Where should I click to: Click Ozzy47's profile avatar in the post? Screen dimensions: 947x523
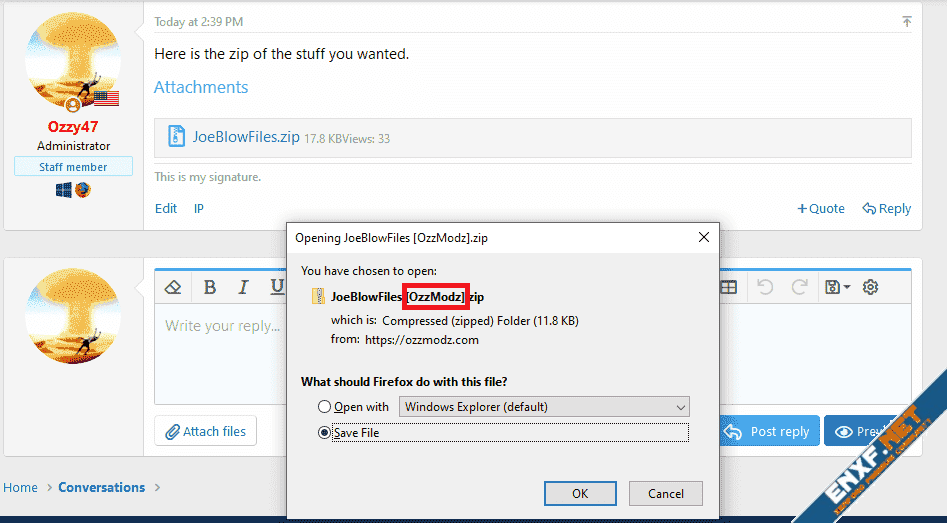73,60
